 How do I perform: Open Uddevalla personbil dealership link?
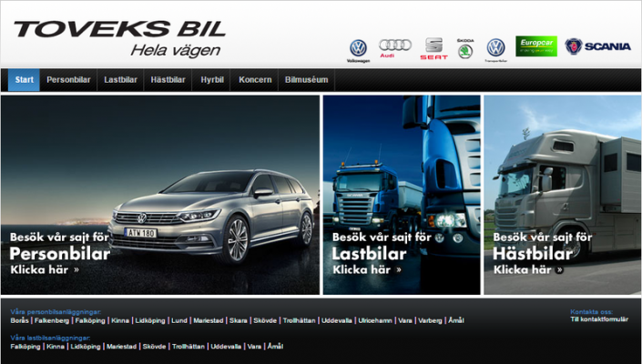point(337,320)
